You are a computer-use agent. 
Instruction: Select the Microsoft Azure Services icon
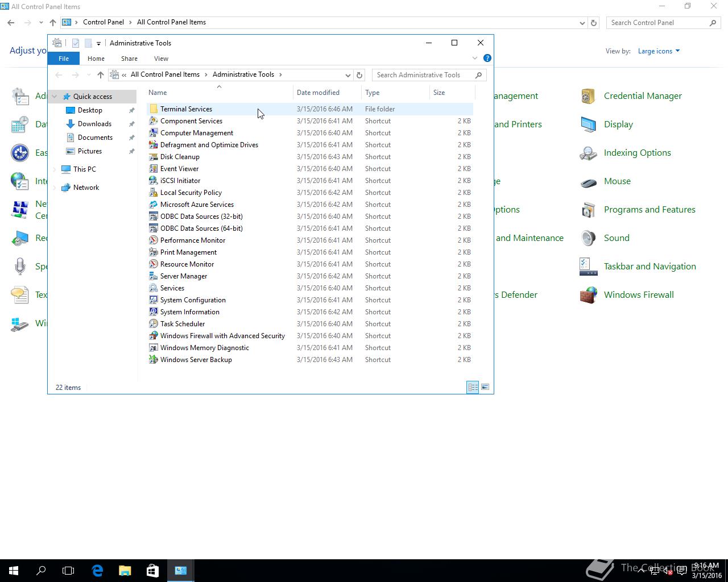[153, 205]
